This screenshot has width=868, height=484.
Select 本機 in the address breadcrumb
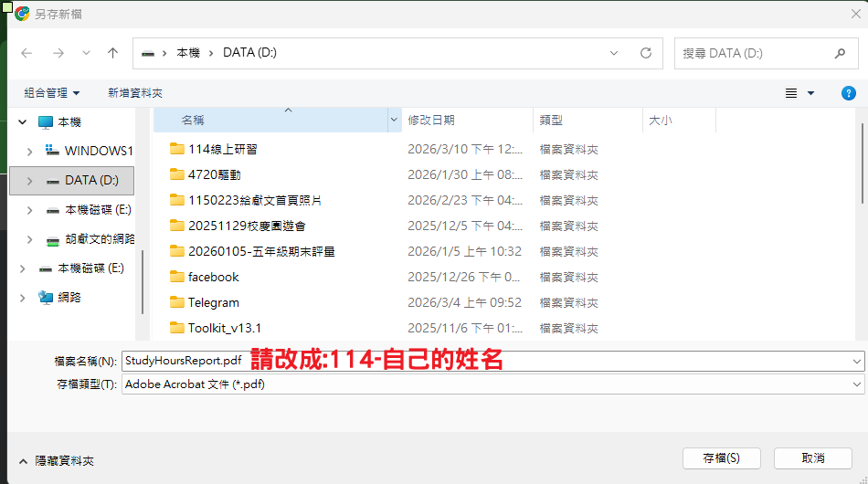188,53
